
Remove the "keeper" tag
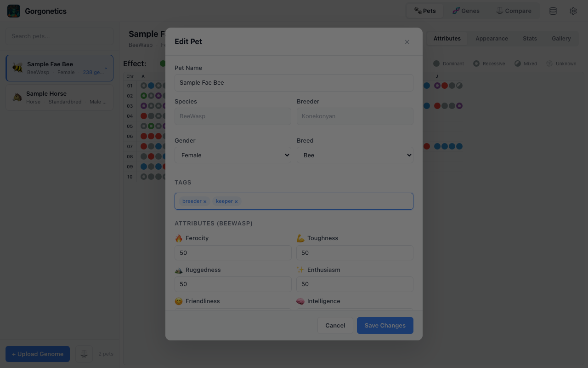236,201
